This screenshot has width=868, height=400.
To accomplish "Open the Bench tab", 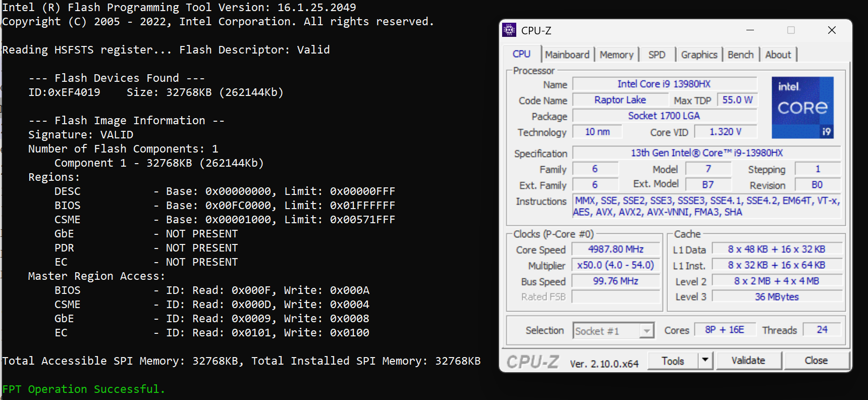I will (x=740, y=55).
